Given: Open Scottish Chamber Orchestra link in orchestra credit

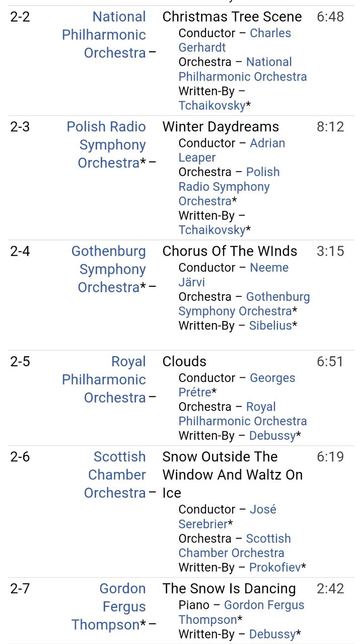Looking at the screenshot, I should click(235, 545).
